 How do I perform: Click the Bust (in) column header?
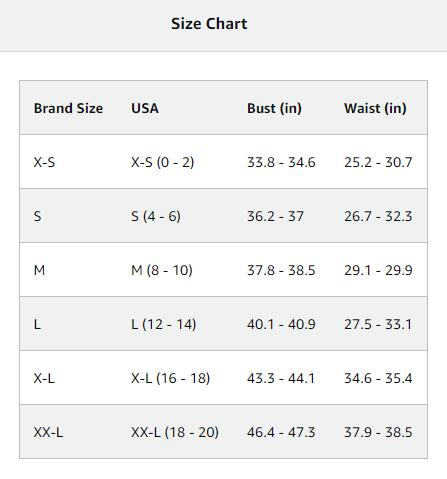point(274,108)
